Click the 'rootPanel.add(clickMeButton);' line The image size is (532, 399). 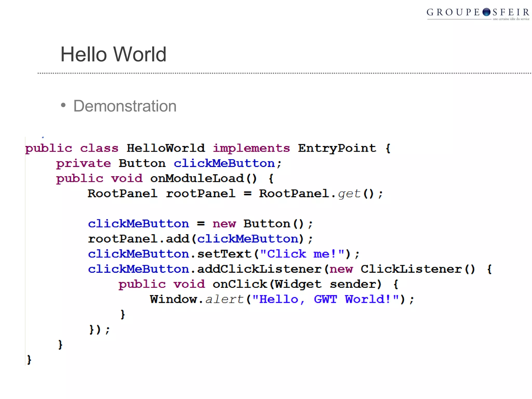click(x=200, y=239)
